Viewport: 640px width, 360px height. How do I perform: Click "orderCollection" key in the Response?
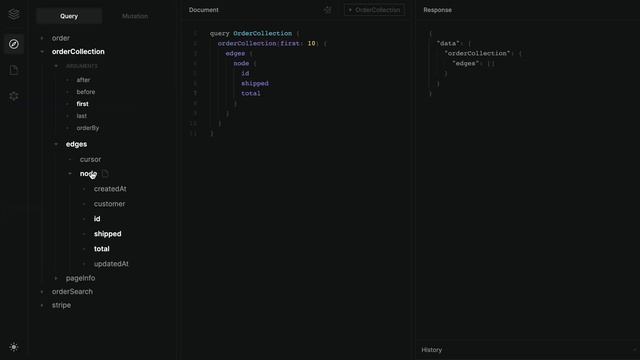pos(477,53)
